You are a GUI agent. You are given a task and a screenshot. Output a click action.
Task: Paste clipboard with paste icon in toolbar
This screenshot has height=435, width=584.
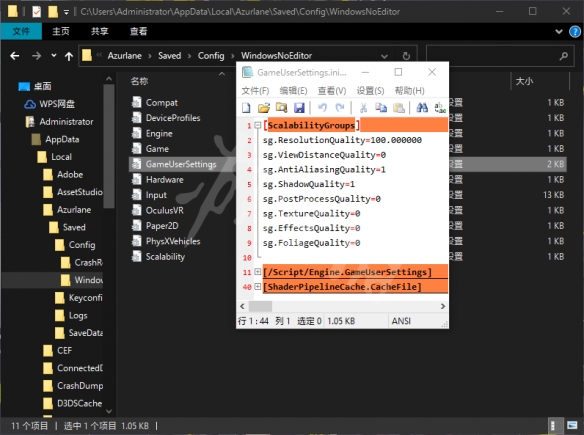(x=399, y=108)
